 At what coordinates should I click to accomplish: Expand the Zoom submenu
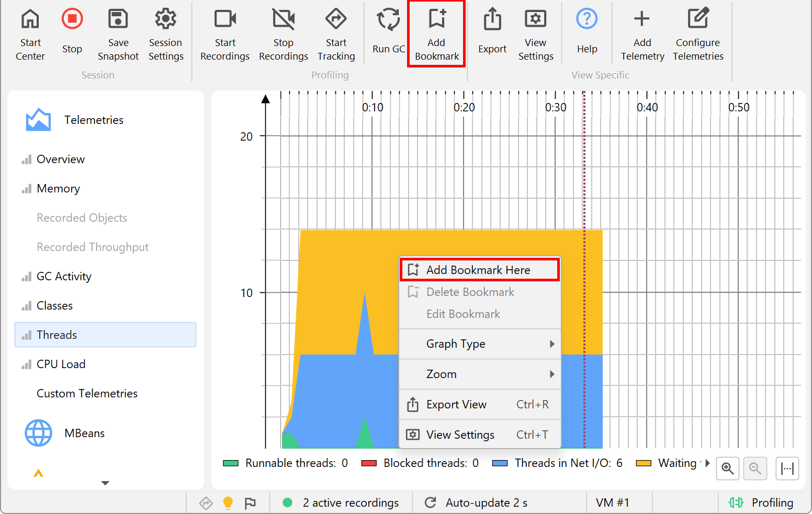pos(480,374)
